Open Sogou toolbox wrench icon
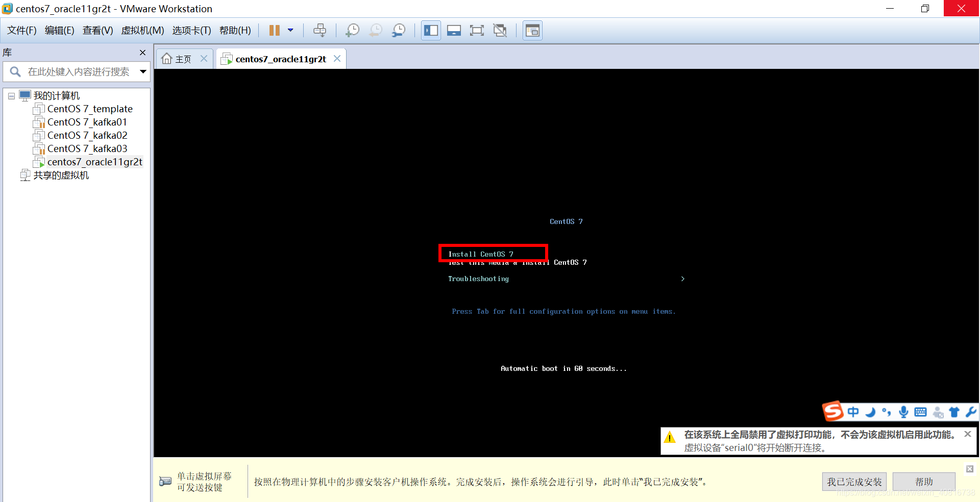 point(970,412)
